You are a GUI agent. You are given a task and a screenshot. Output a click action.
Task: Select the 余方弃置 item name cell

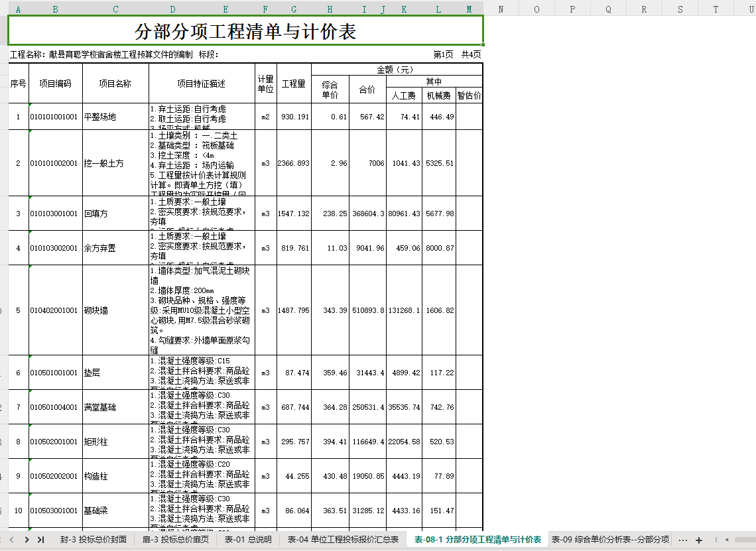pyautogui.click(x=115, y=248)
